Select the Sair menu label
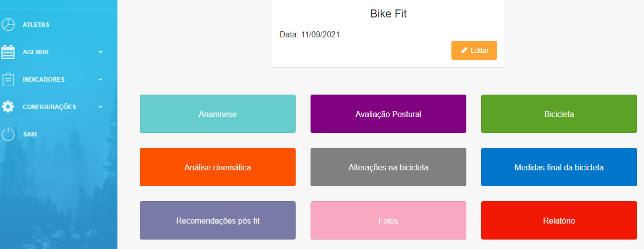 (30, 134)
